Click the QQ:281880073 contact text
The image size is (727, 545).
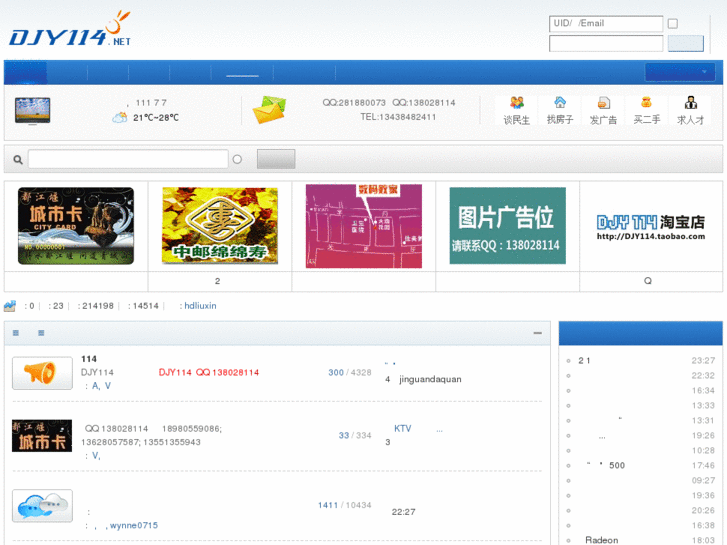click(x=354, y=103)
